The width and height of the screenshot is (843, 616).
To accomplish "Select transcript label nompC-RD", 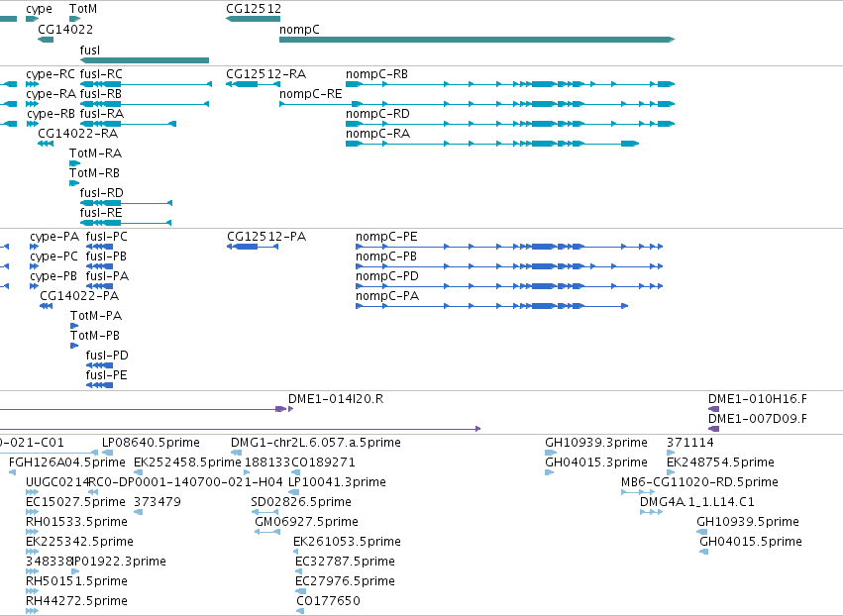I will click(x=377, y=114).
